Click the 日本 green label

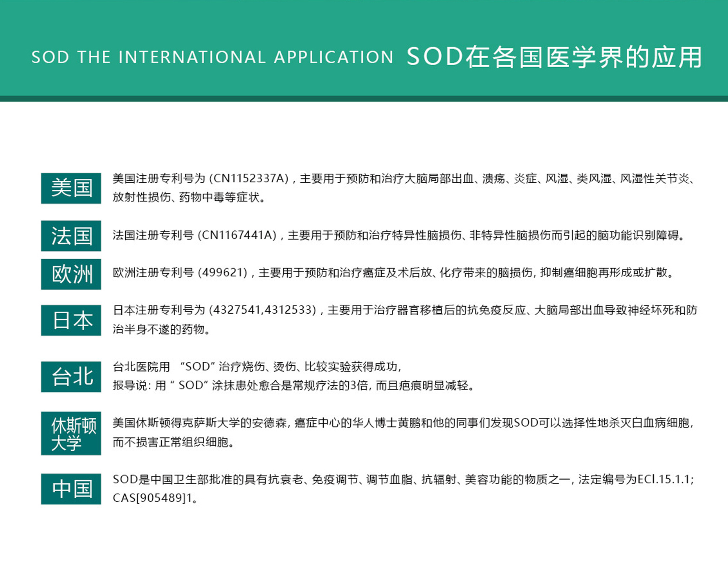pyautogui.click(x=71, y=320)
